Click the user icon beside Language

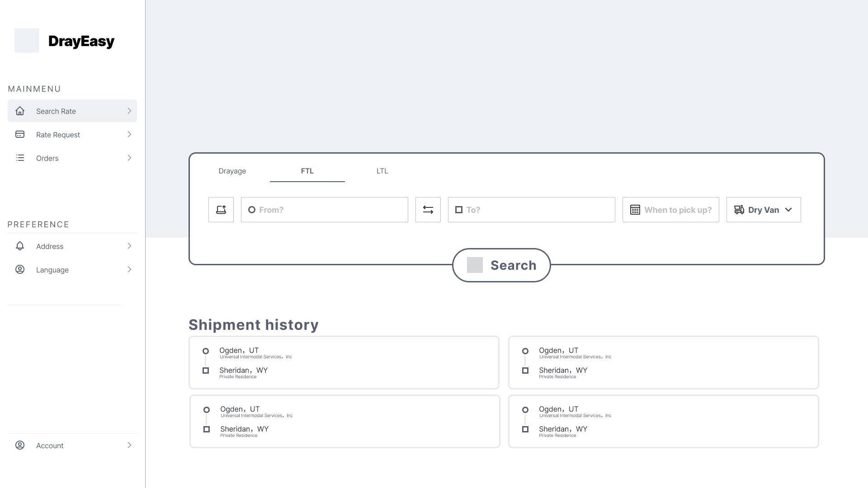20,270
